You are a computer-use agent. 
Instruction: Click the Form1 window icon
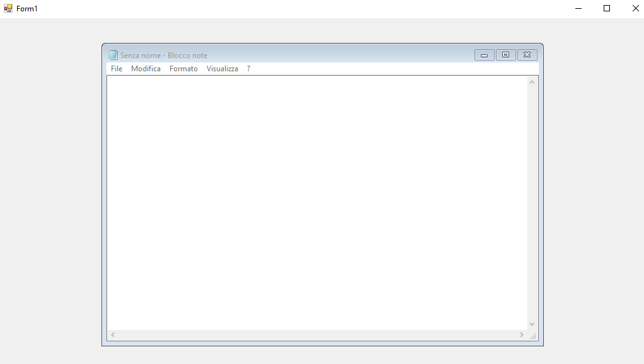click(8, 8)
